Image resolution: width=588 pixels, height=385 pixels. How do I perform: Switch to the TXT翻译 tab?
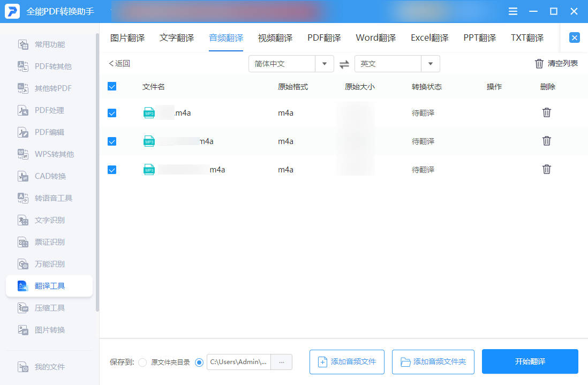[527, 38]
